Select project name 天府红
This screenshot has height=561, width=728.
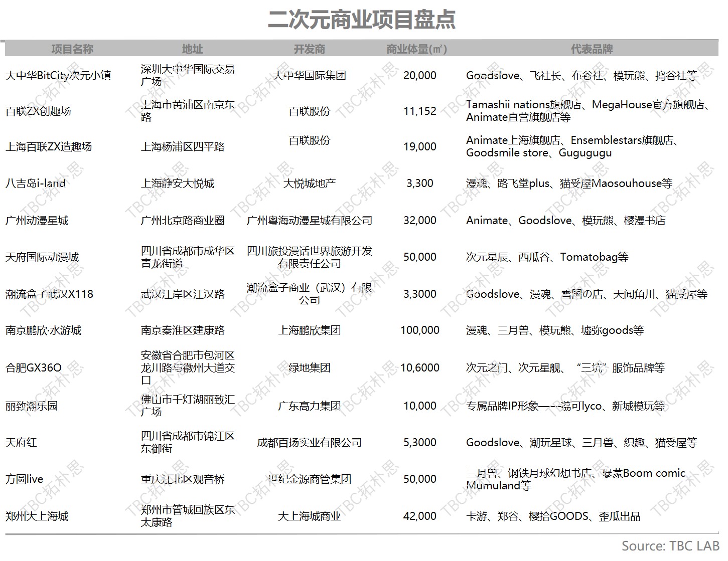pyautogui.click(x=21, y=443)
